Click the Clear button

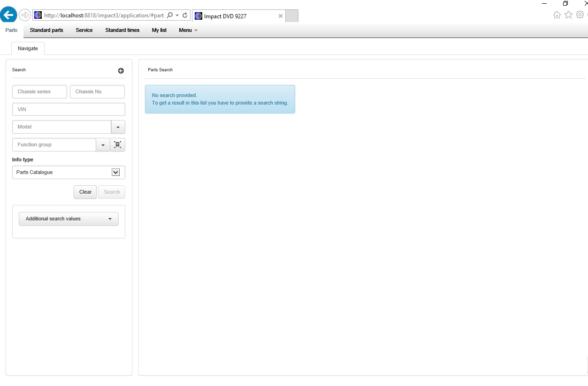85,192
